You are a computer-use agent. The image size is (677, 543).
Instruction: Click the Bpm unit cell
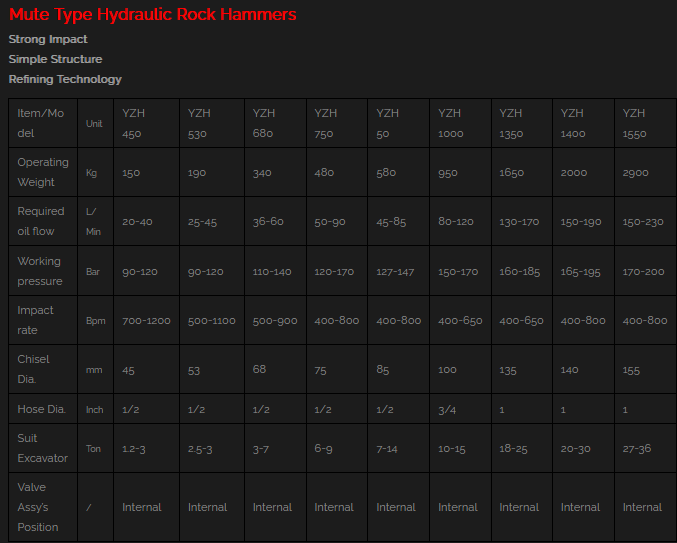tap(94, 321)
